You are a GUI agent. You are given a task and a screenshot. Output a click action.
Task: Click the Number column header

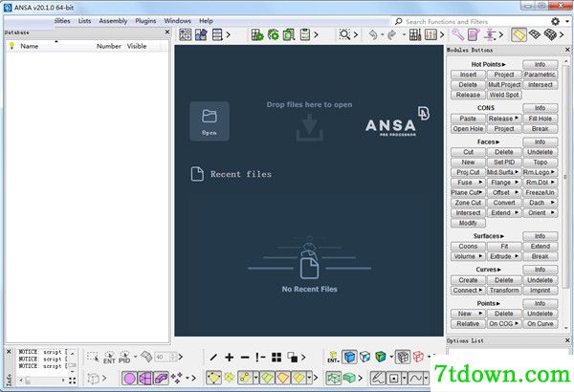pos(109,46)
